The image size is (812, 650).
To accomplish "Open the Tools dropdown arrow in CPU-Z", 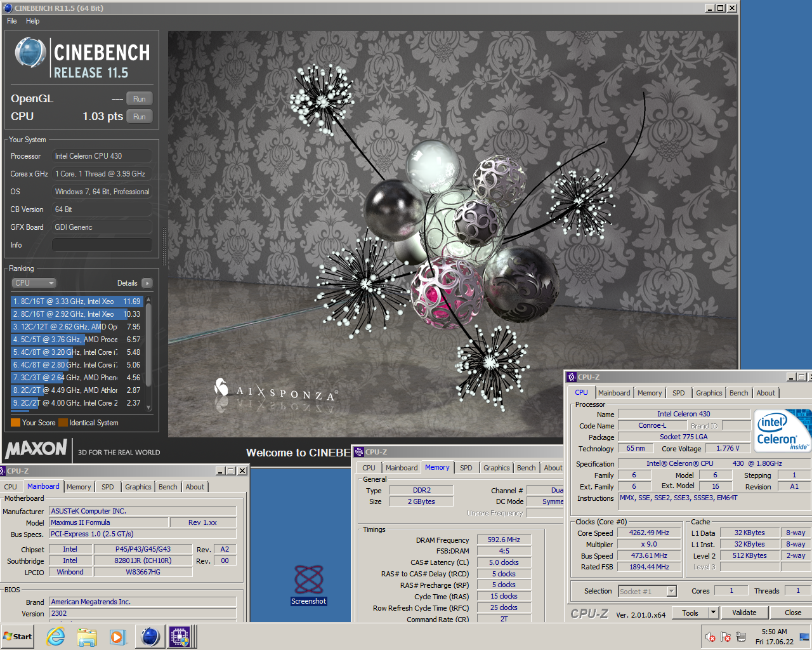I will (x=714, y=613).
